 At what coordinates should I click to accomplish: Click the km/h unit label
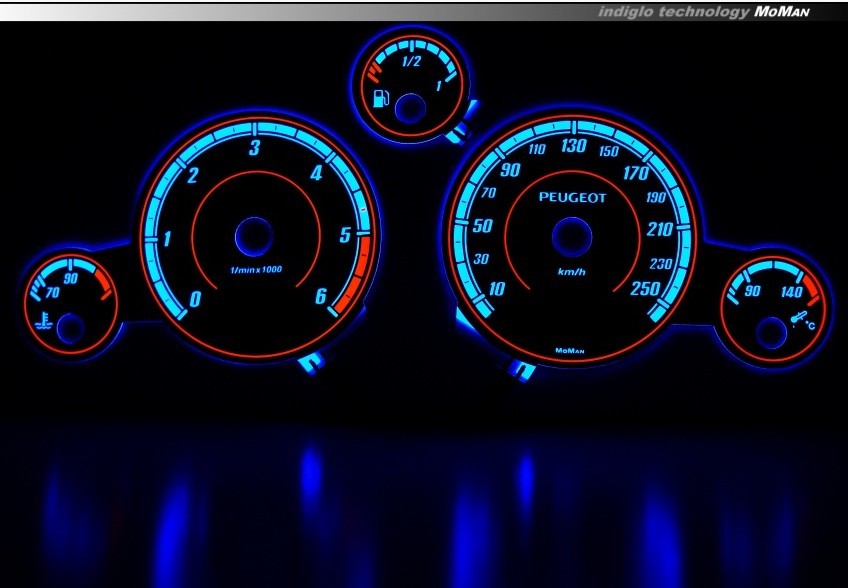click(x=572, y=272)
